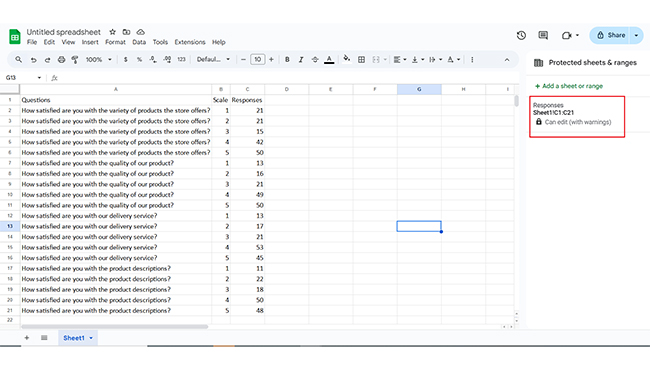This screenshot has height=370, width=650.
Task: Apply bold formatting
Action: point(287,60)
